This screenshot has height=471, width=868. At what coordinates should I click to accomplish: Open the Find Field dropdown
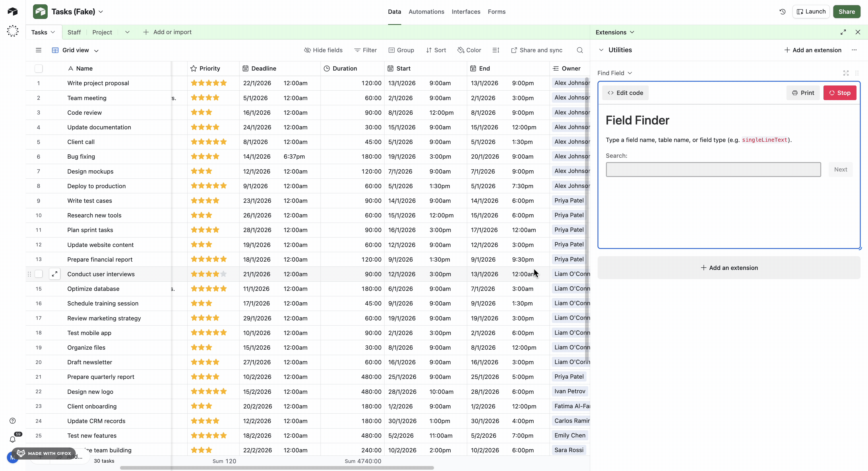coord(615,73)
